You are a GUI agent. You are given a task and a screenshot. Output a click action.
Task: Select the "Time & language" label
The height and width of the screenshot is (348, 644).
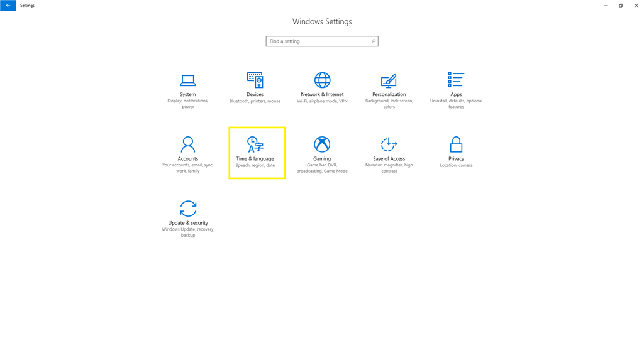(x=255, y=159)
